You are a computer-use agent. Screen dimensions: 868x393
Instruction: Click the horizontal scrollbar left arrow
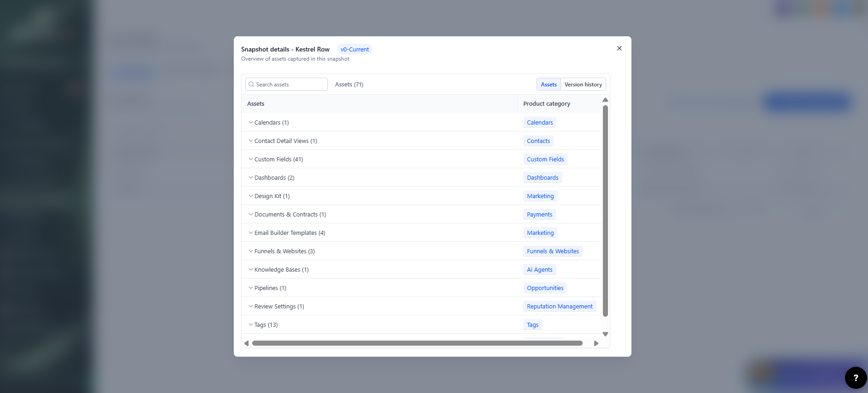[x=246, y=343]
